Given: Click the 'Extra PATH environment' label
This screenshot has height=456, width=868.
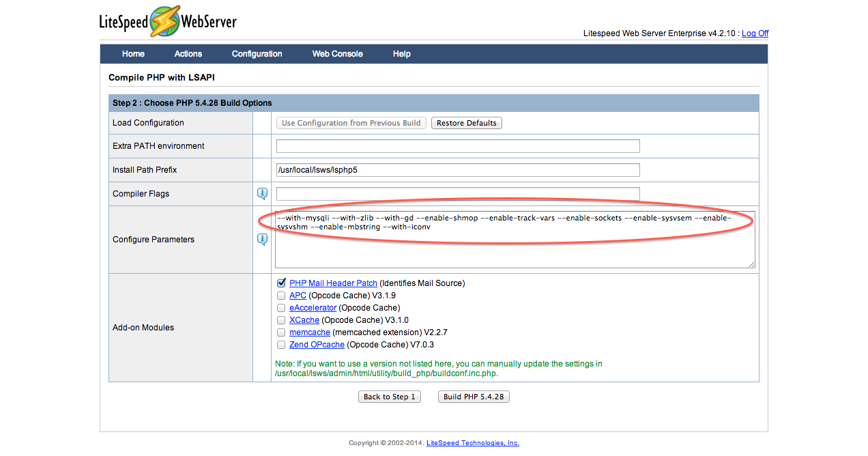Looking at the screenshot, I should click(158, 146).
